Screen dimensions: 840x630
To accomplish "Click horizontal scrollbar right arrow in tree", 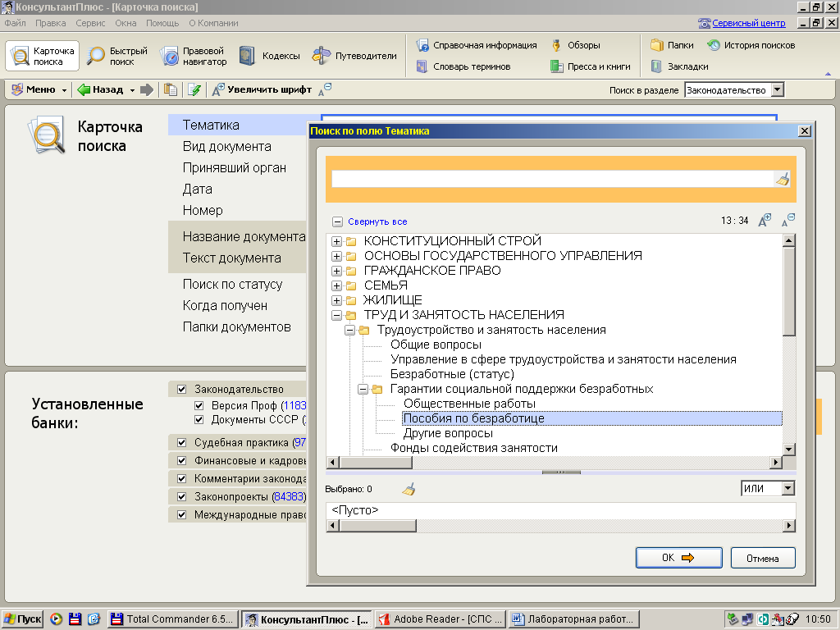I will 776,462.
